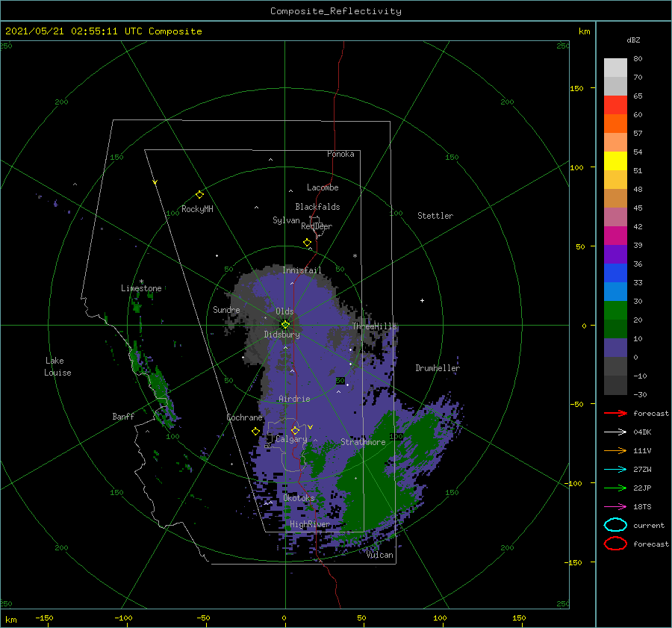Click the RockyMH label
The height and width of the screenshot is (628, 672).
(197, 209)
